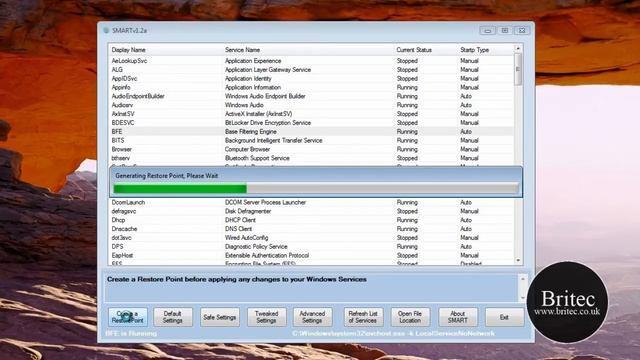
Task: Minimize the SMART window
Action: pos(488,31)
